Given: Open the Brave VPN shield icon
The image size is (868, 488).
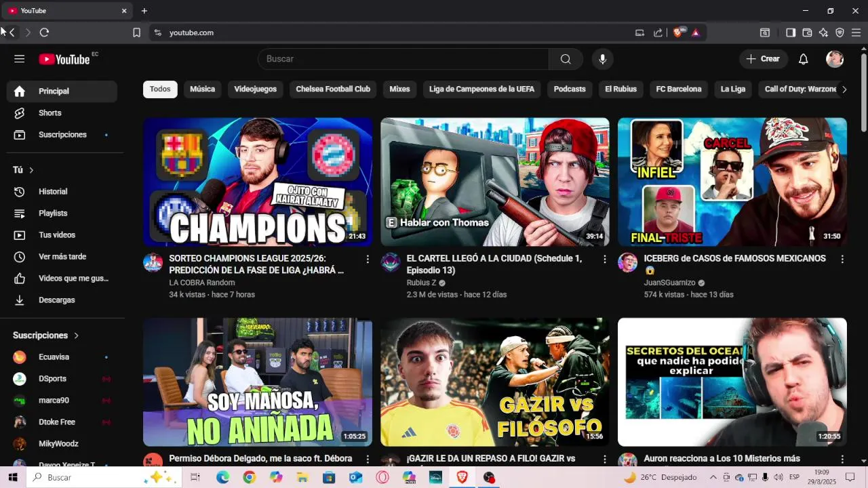Looking at the screenshot, I should (840, 33).
